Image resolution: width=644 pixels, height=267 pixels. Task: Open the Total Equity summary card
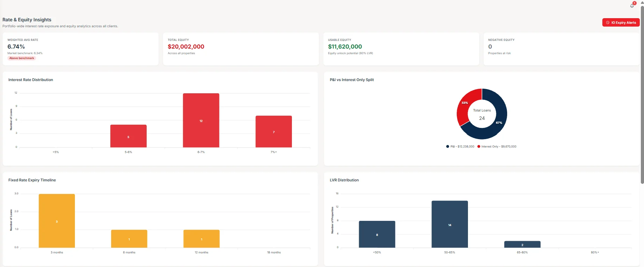241,49
